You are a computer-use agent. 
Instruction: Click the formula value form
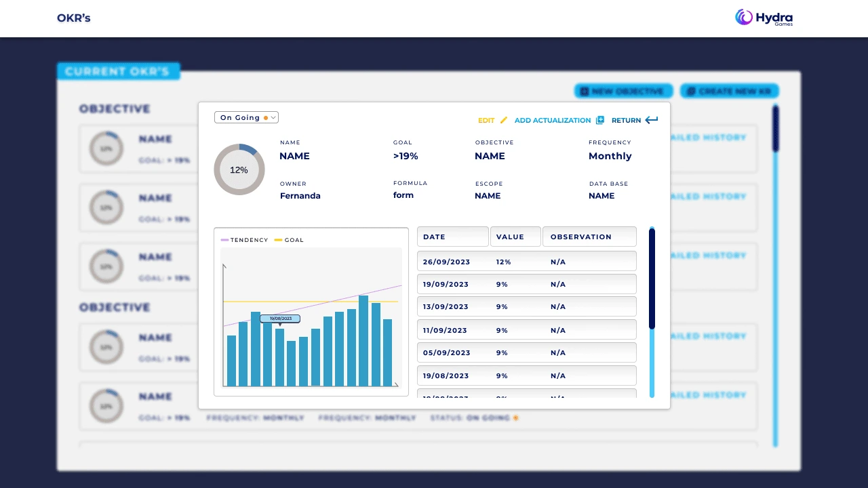[403, 195]
